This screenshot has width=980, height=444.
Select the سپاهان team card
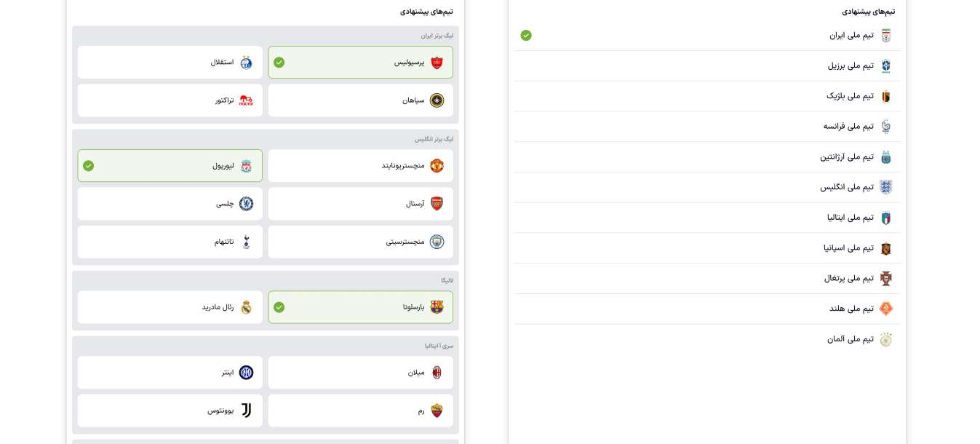[x=360, y=100]
